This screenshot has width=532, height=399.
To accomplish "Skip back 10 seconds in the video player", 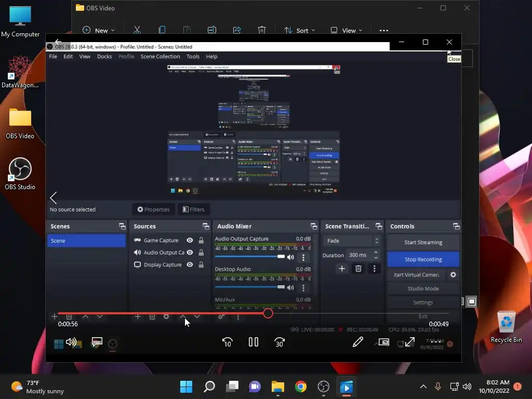I will click(x=228, y=342).
